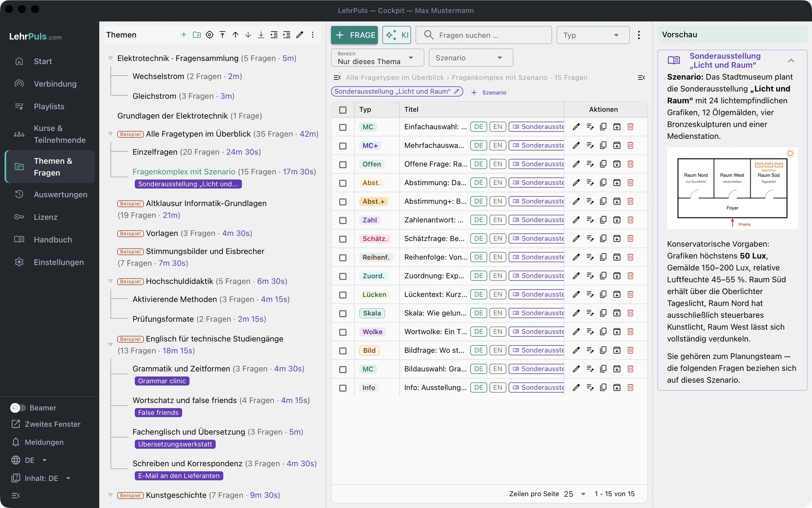Check the Mehrfachauswahl row checkbox
The image size is (812, 508).
click(x=343, y=146)
